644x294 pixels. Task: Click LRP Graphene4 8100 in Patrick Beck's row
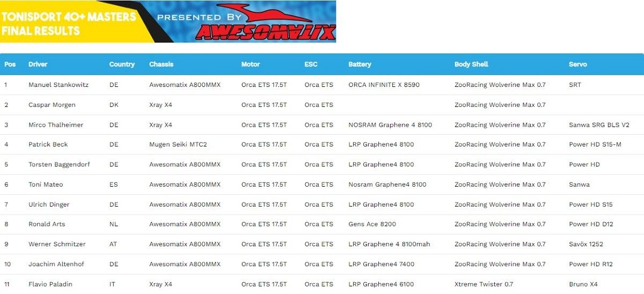click(381, 144)
